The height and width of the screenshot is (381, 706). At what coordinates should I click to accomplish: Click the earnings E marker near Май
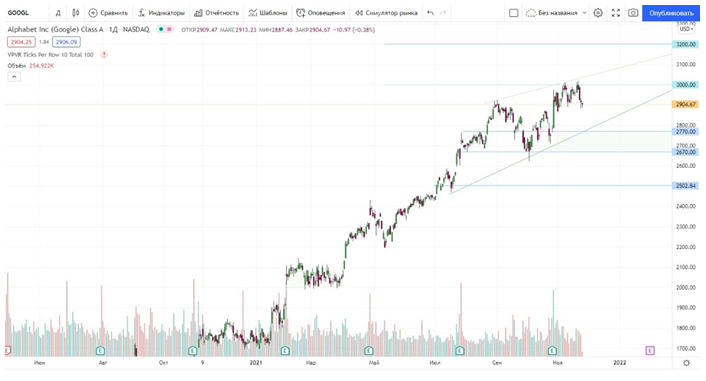[368, 350]
